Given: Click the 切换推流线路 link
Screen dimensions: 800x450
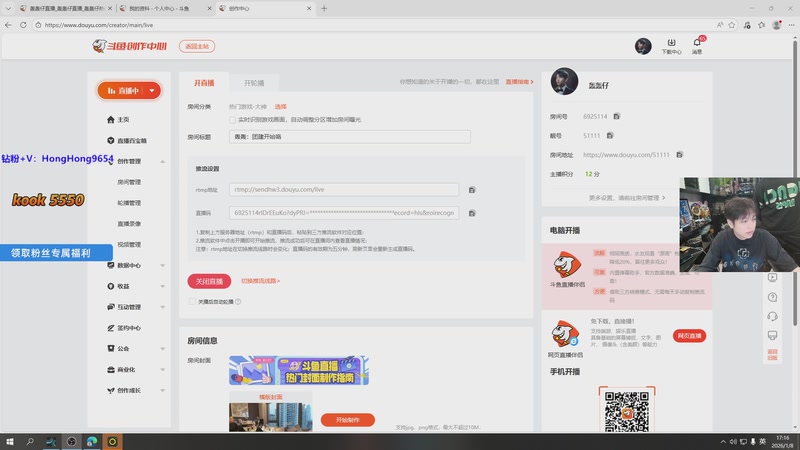Looking at the screenshot, I should point(260,281).
